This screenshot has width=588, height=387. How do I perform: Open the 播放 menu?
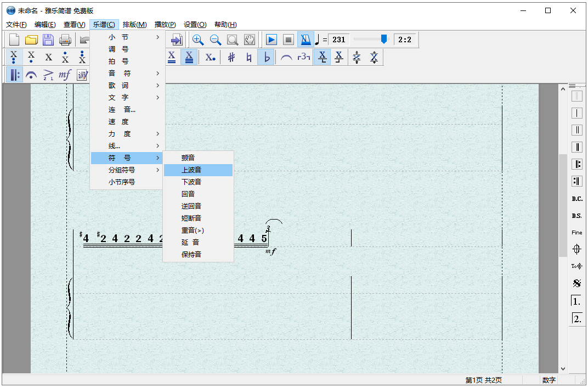click(x=164, y=24)
